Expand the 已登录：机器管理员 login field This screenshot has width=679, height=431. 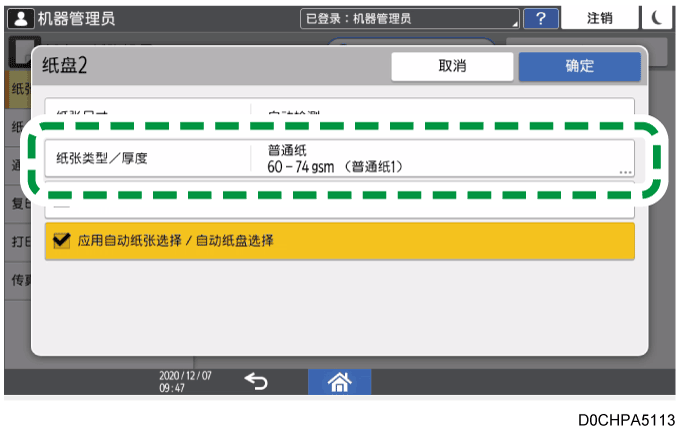[410, 18]
